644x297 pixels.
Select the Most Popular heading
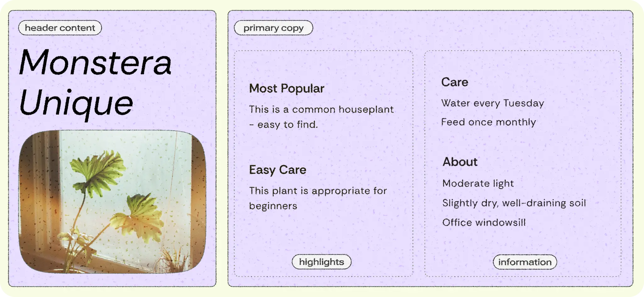(x=286, y=88)
